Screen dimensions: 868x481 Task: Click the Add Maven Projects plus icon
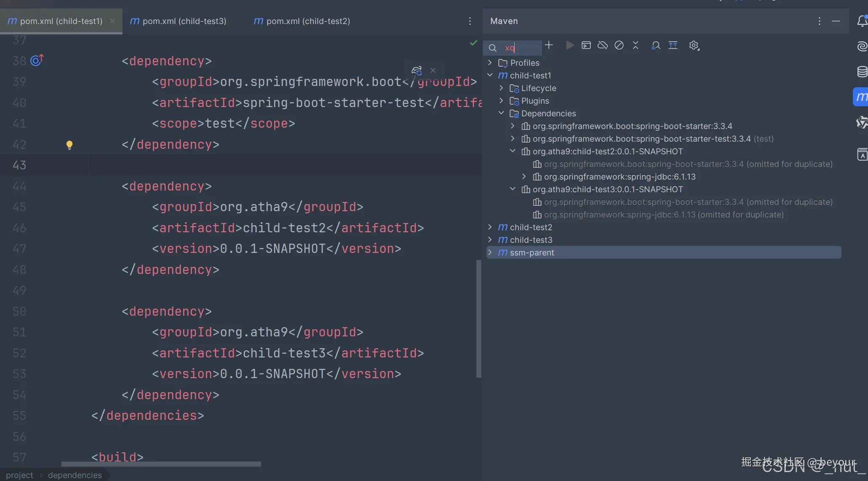click(549, 45)
